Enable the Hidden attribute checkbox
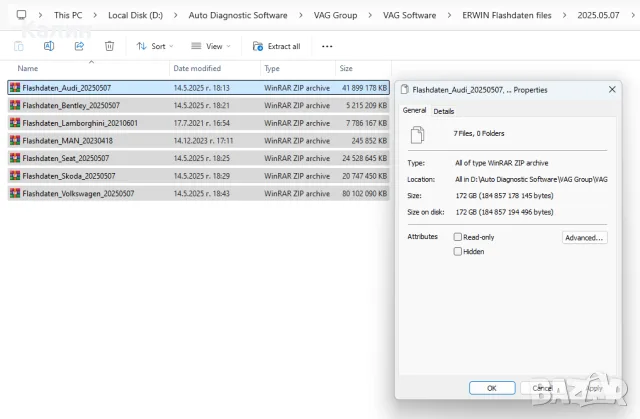 [x=458, y=251]
